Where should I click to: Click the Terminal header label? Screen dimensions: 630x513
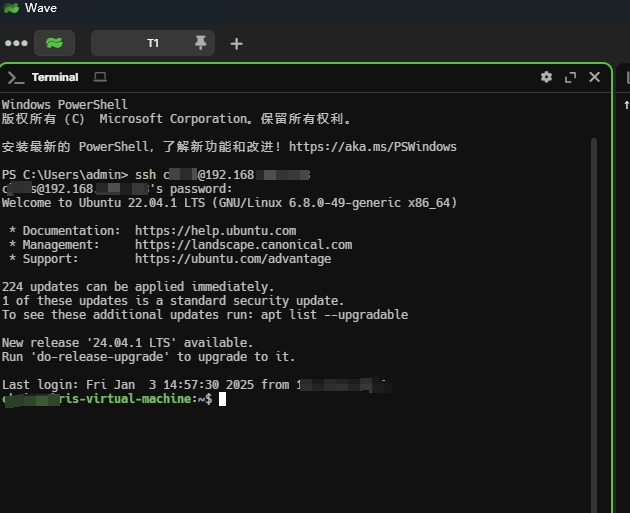(54, 77)
